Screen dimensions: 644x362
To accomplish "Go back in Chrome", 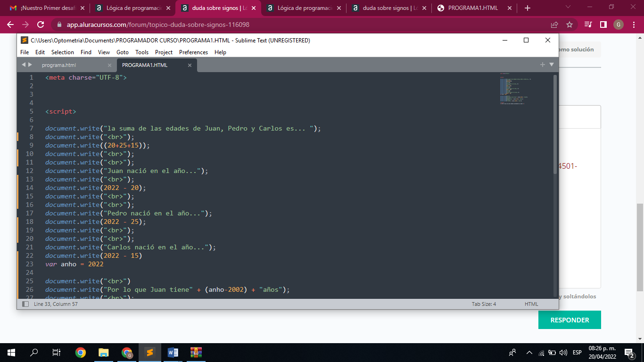I will coord(10,25).
